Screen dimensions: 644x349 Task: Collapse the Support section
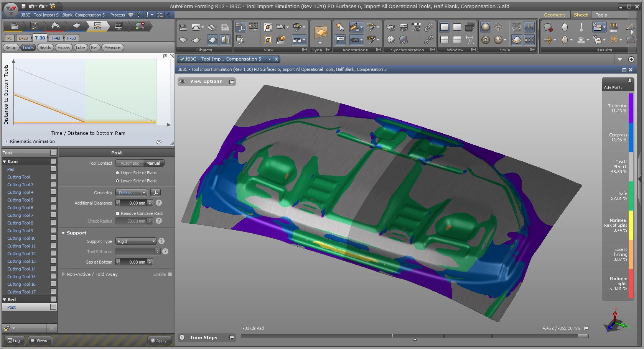point(63,233)
